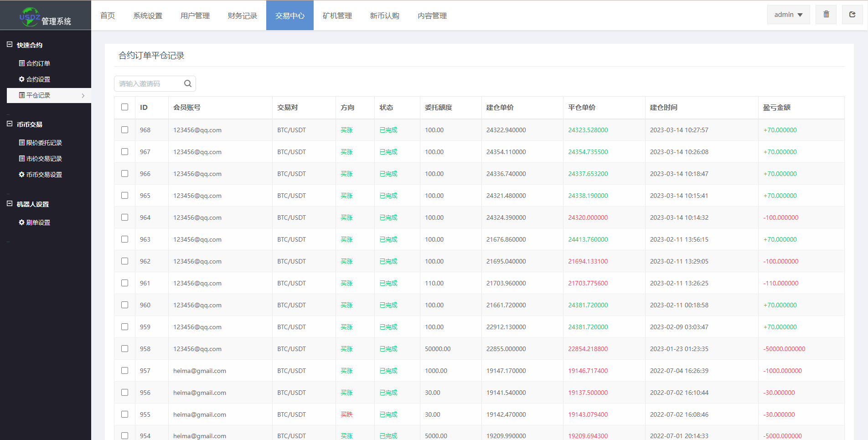Viewport: 868px width, 440px height.
Task: Click the search magnifier icon
Action: coord(187,83)
